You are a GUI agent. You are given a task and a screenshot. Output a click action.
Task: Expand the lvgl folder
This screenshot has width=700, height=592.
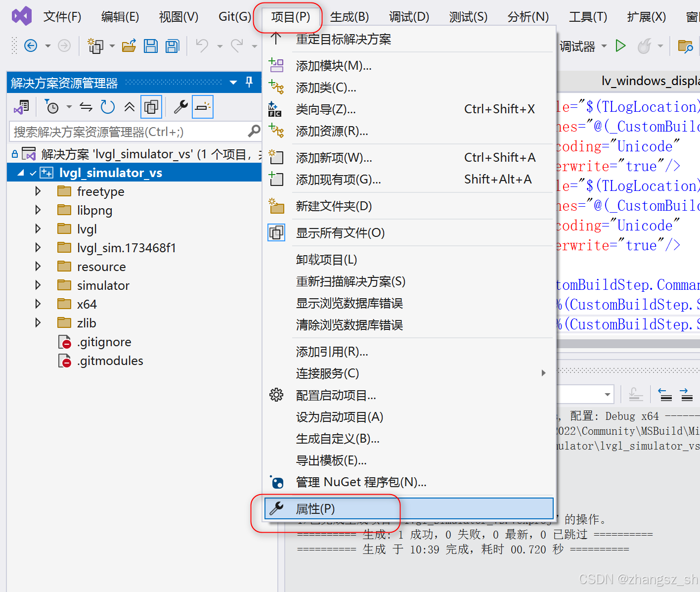[38, 229]
